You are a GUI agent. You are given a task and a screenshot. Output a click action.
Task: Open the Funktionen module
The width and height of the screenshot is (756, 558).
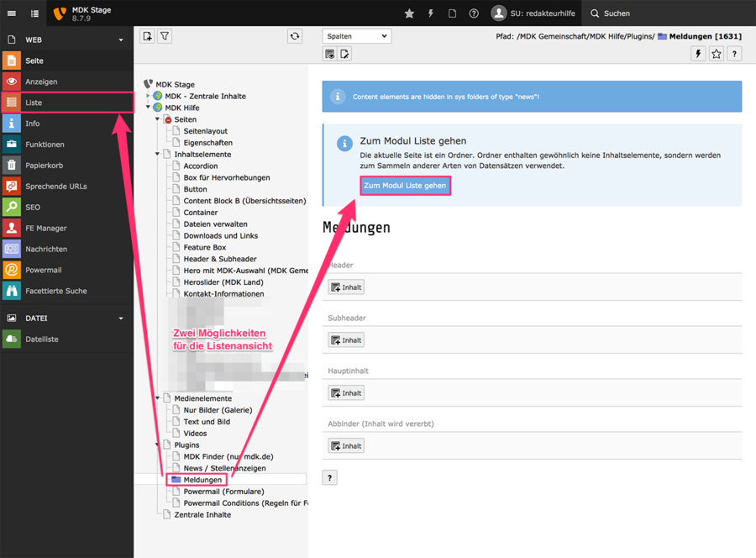[x=67, y=145]
